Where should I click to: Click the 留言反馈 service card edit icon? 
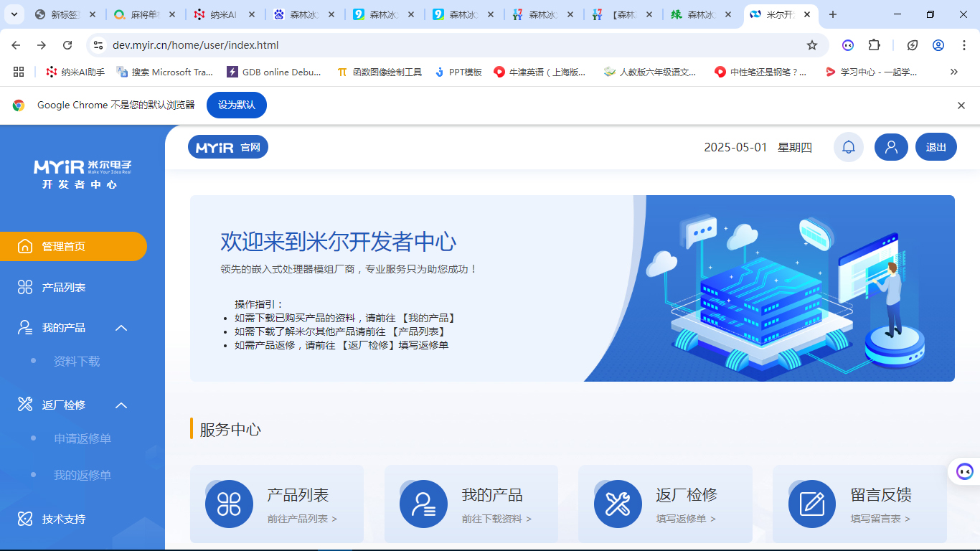(x=812, y=504)
